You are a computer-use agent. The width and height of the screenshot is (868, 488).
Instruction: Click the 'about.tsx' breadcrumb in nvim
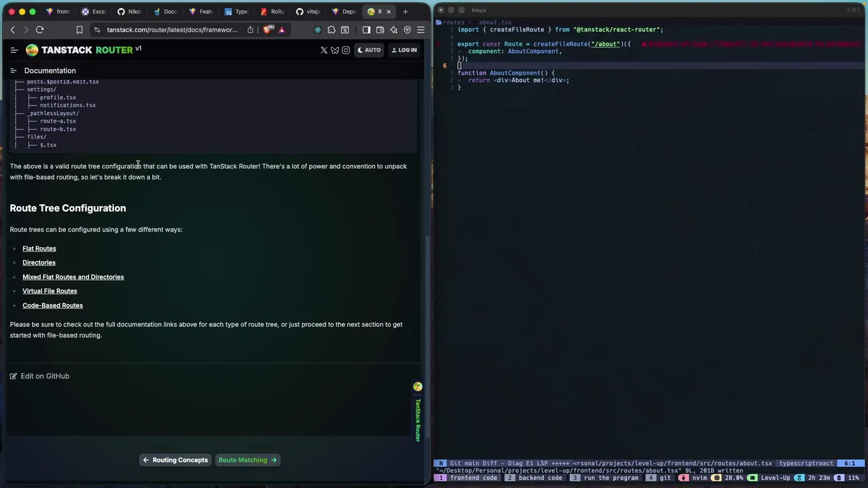point(494,22)
